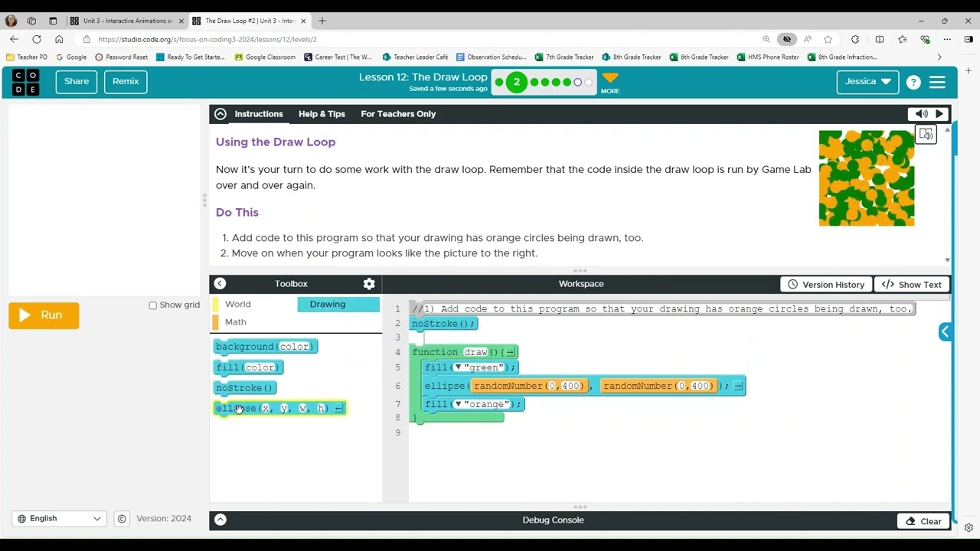
Task: Open browser settings and more menu
Action: 947,39
